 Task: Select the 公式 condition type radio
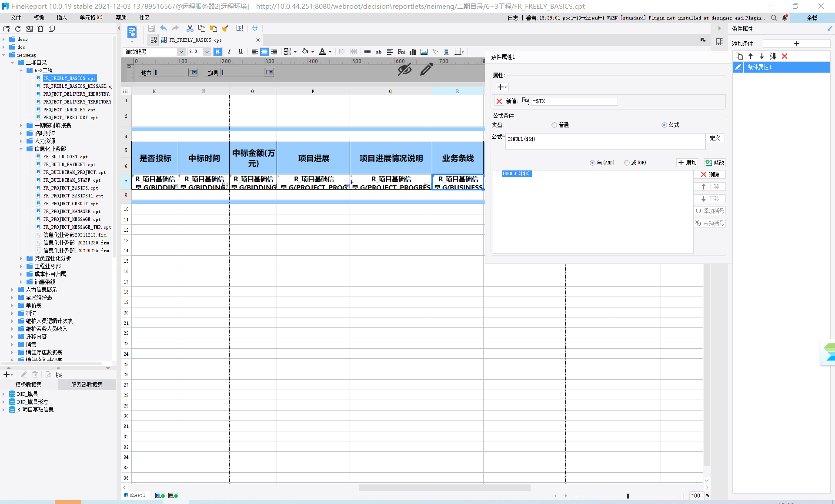664,125
